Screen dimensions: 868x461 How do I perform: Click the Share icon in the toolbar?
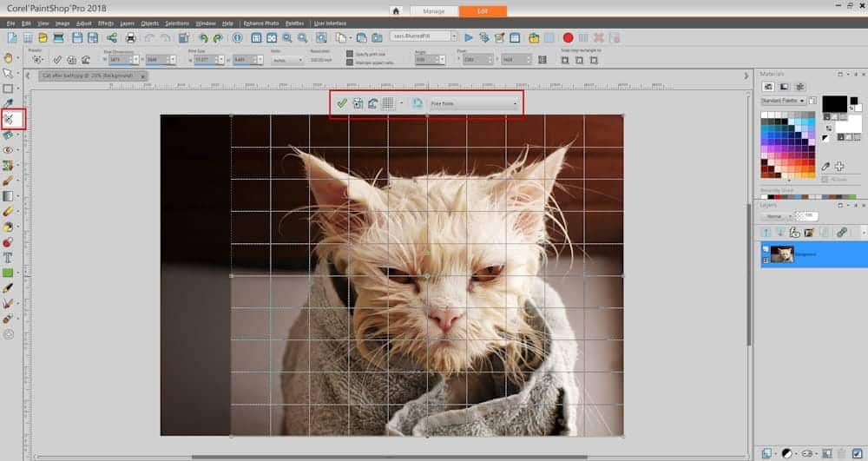(x=112, y=38)
